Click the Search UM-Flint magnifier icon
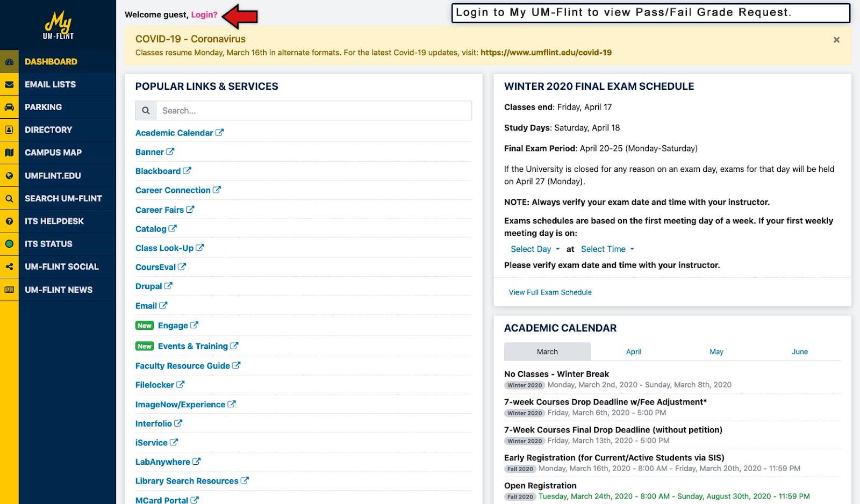This screenshot has width=860, height=504. click(x=9, y=198)
